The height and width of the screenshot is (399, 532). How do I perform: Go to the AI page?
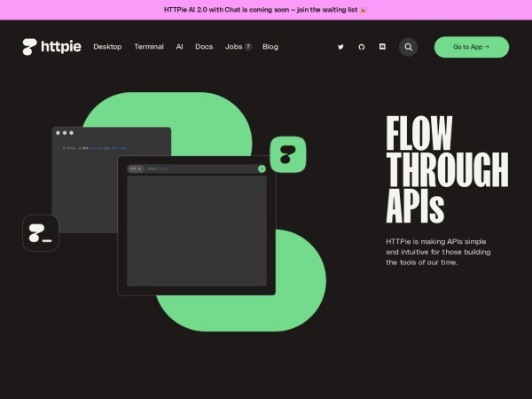[179, 47]
